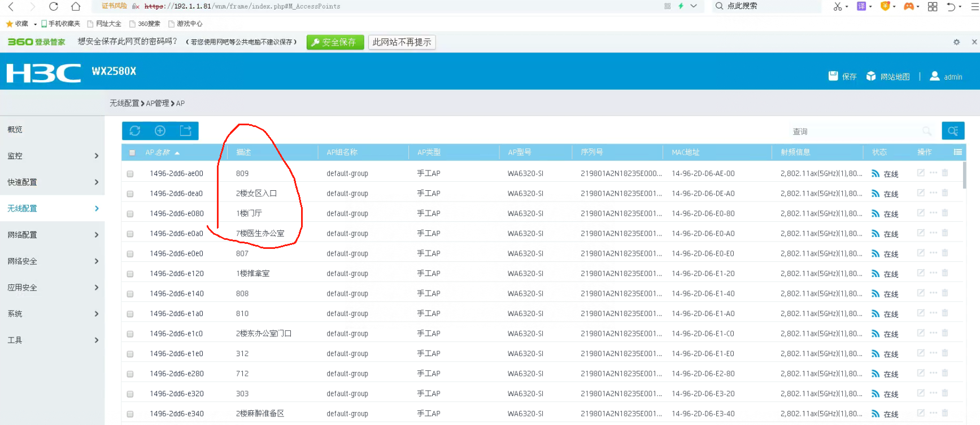
Task: Open the 概览 overview menu item
Action: (x=15, y=129)
